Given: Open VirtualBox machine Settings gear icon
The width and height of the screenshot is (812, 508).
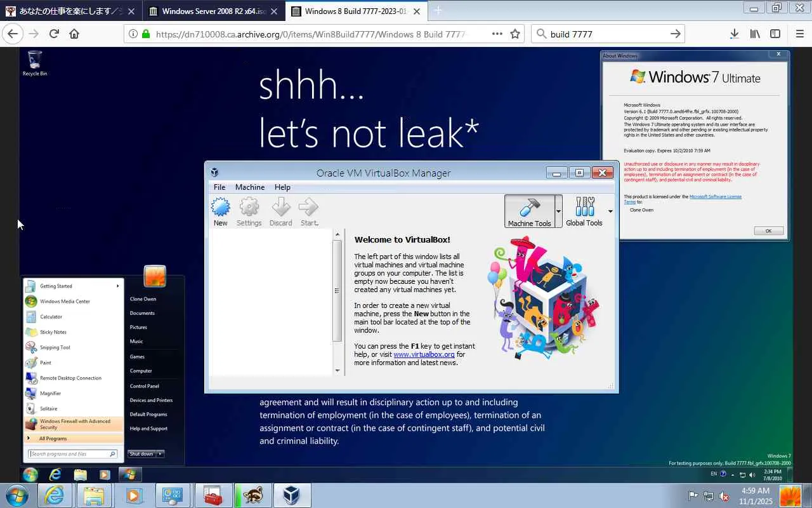Looking at the screenshot, I should coord(249,207).
